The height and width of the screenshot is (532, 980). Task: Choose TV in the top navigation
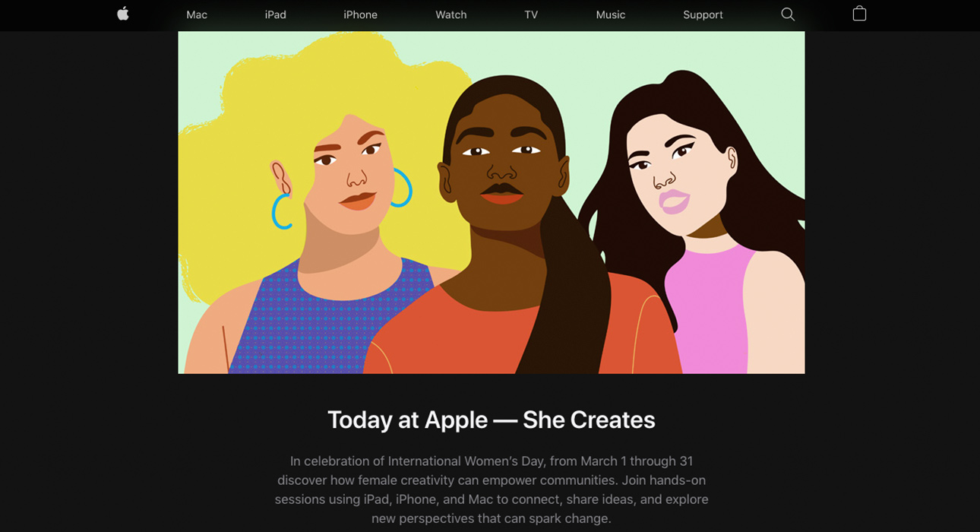click(x=531, y=14)
